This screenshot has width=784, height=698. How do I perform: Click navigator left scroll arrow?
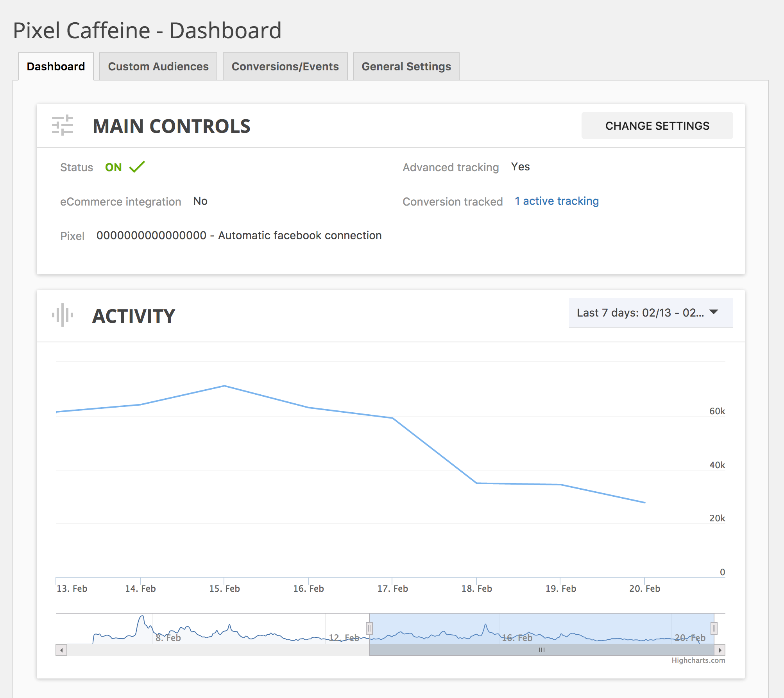tap(61, 650)
